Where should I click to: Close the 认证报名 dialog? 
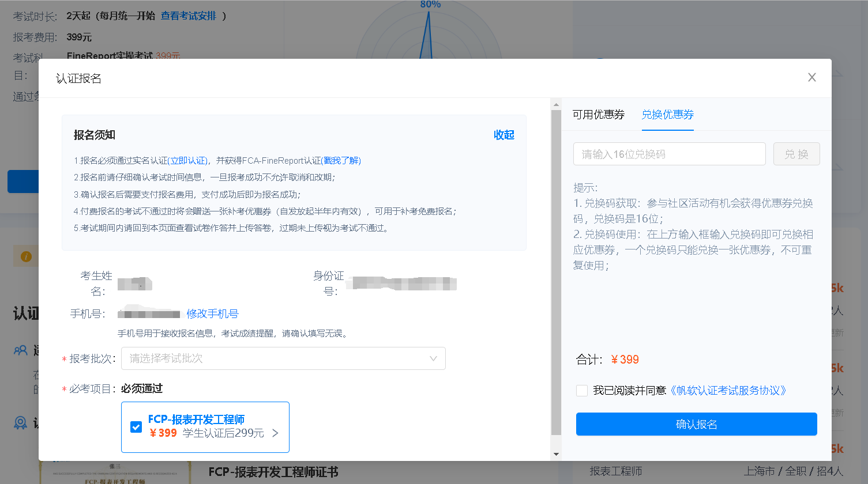click(x=811, y=77)
